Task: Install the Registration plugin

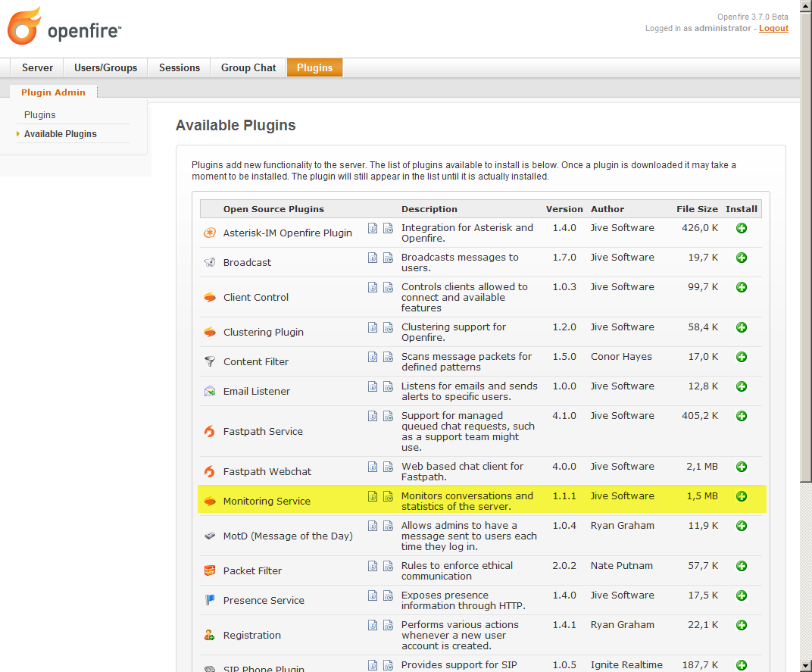Action: coord(742,625)
